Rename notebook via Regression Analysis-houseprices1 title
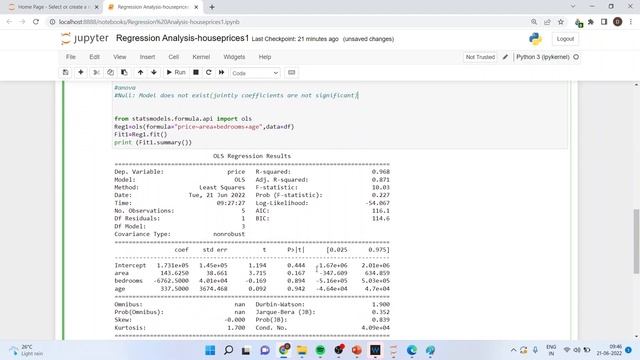The image size is (640, 360). point(182,38)
